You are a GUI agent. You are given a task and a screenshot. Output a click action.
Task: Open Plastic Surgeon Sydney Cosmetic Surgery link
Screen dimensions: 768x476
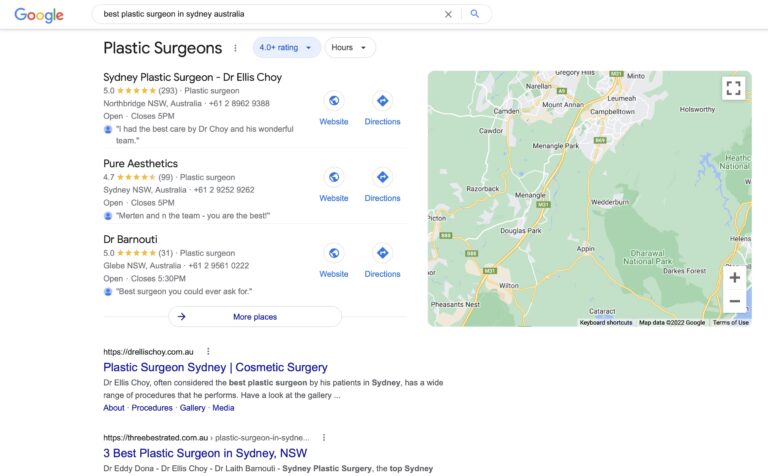tap(216, 367)
